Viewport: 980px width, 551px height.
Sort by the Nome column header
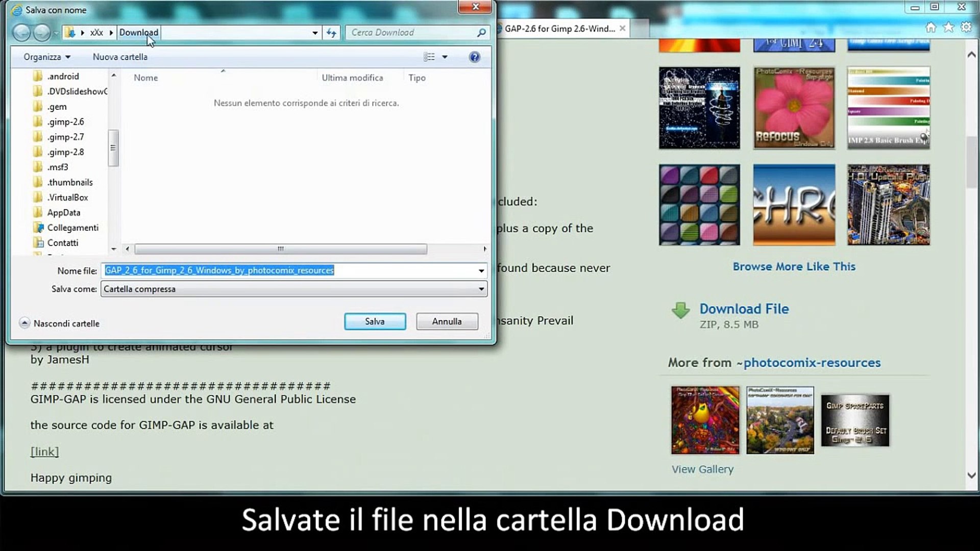coord(145,78)
